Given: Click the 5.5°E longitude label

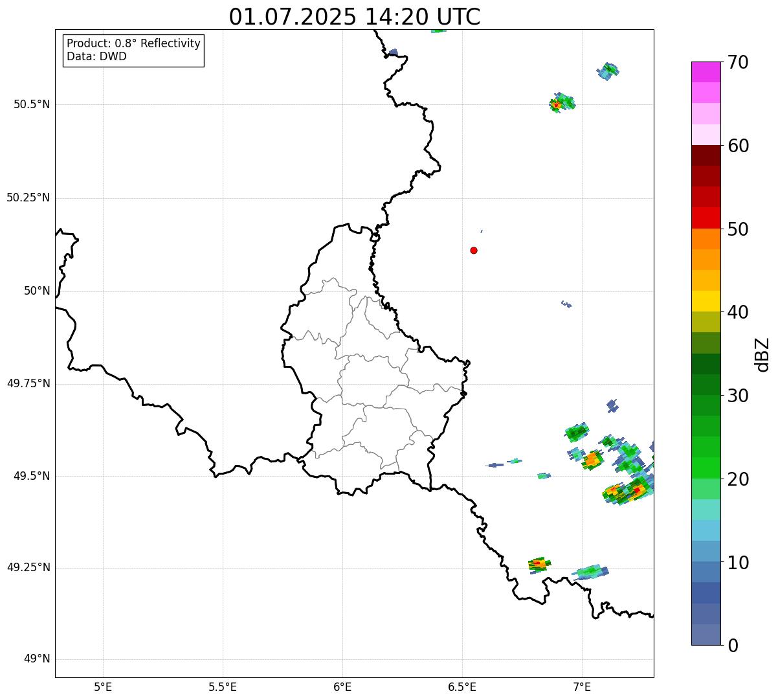Looking at the screenshot, I should click(223, 686).
